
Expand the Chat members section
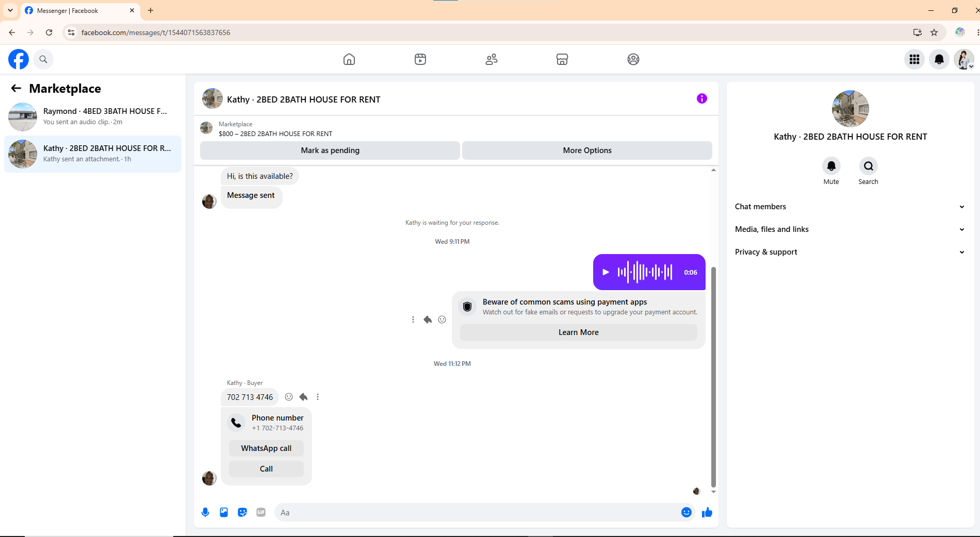pos(850,207)
